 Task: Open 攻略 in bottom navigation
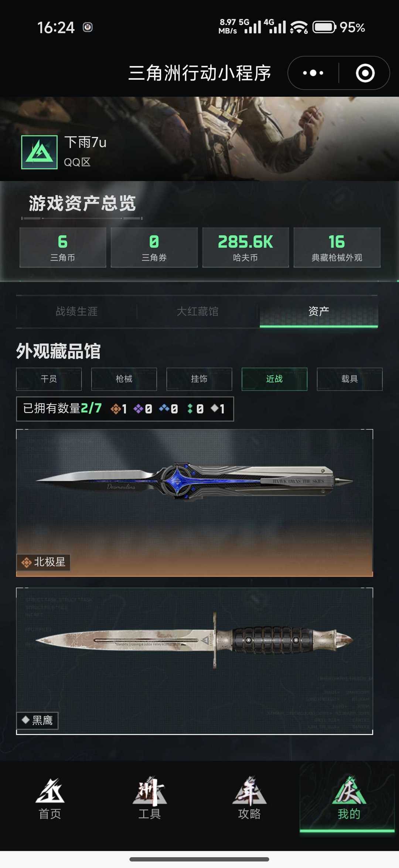click(249, 799)
